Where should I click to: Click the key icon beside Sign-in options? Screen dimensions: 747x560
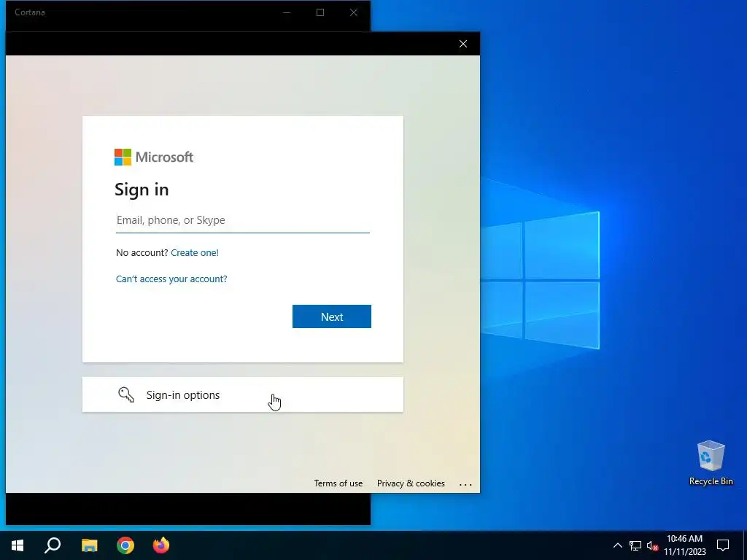[126, 394]
